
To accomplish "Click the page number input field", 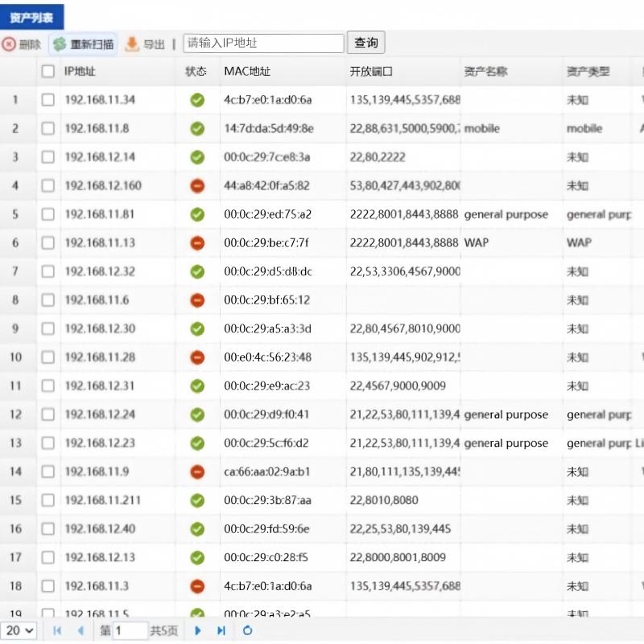I will [x=130, y=630].
